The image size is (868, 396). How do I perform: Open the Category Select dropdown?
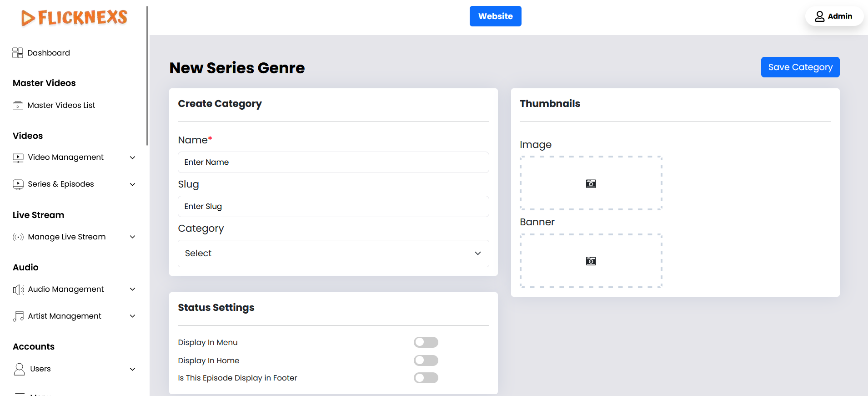click(333, 254)
